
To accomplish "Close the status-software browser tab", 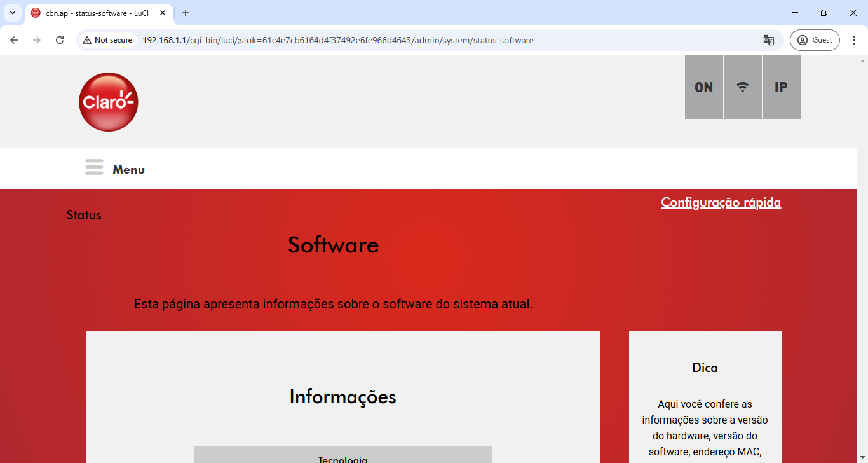I will coord(163,13).
